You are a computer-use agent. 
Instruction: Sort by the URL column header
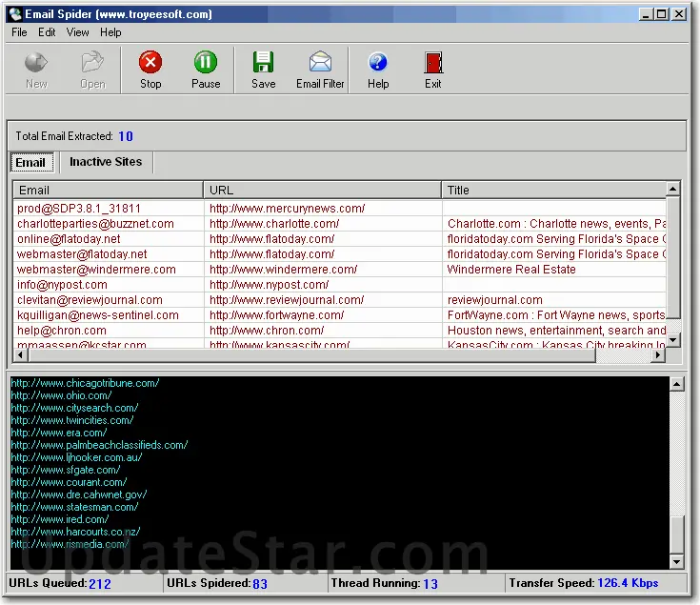322,190
